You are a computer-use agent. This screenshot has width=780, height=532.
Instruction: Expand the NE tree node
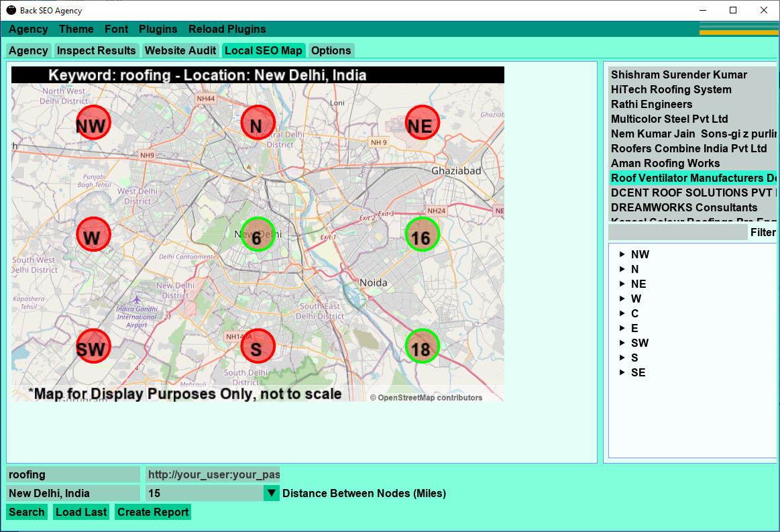[622, 284]
